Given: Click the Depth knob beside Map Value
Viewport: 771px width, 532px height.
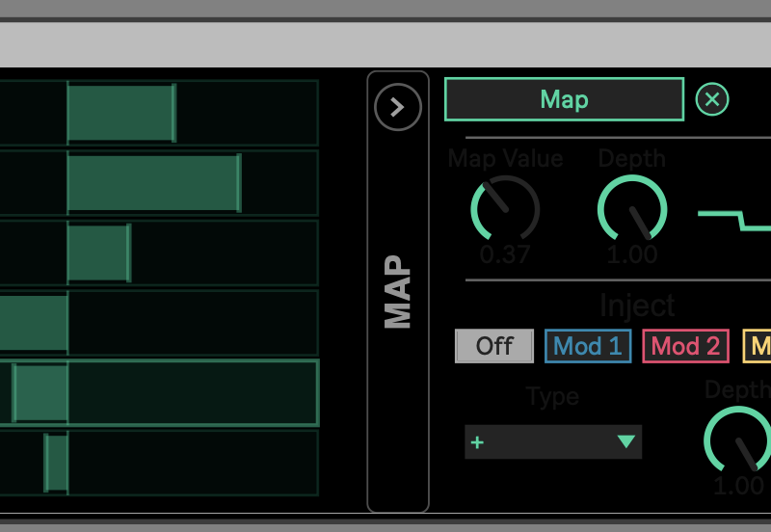Looking at the screenshot, I should point(632,209).
